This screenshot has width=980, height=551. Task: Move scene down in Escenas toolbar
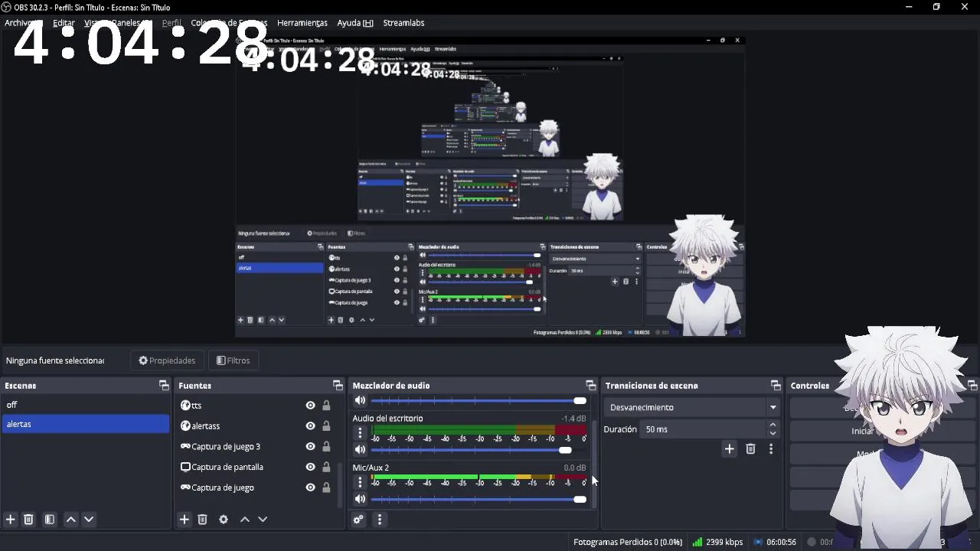(89, 519)
